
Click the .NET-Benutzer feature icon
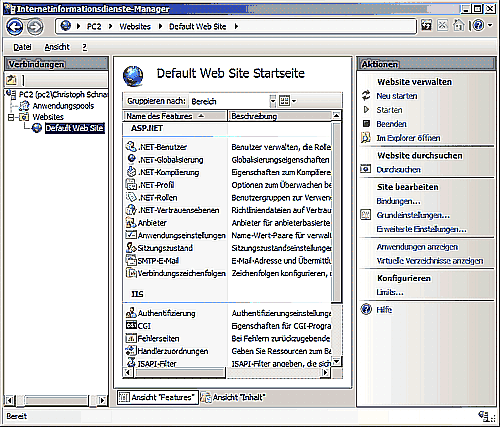(131, 147)
